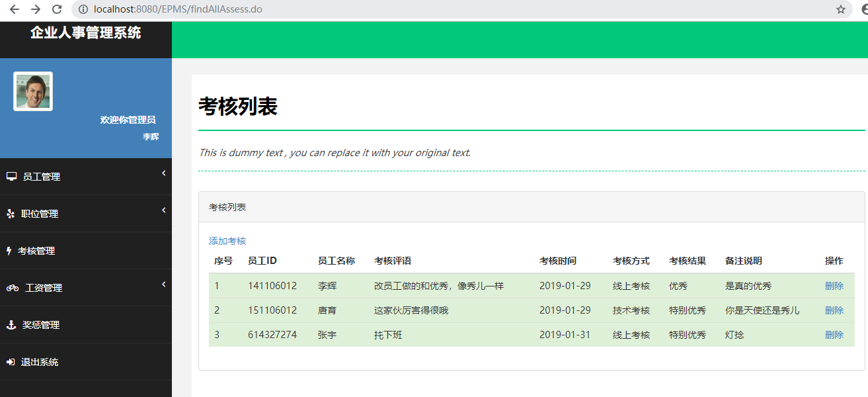
Task: Click 删除 on 唐育's assessment row
Action: pos(834,310)
